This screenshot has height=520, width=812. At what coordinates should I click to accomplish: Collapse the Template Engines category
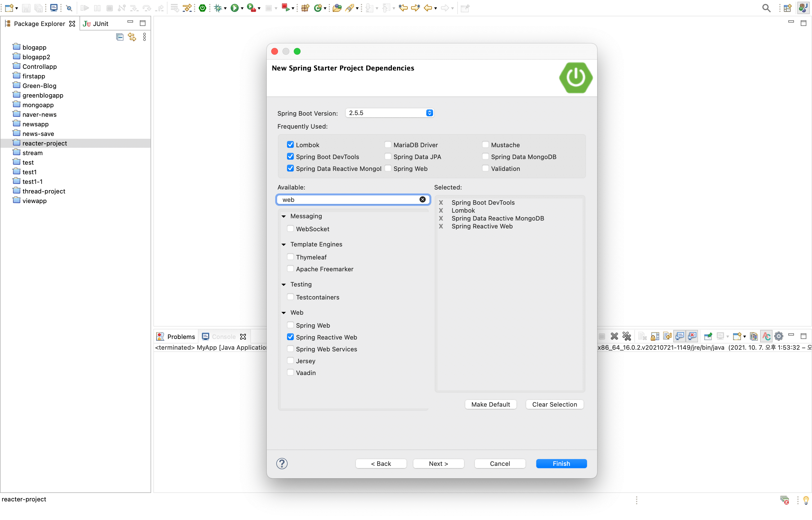(284, 244)
